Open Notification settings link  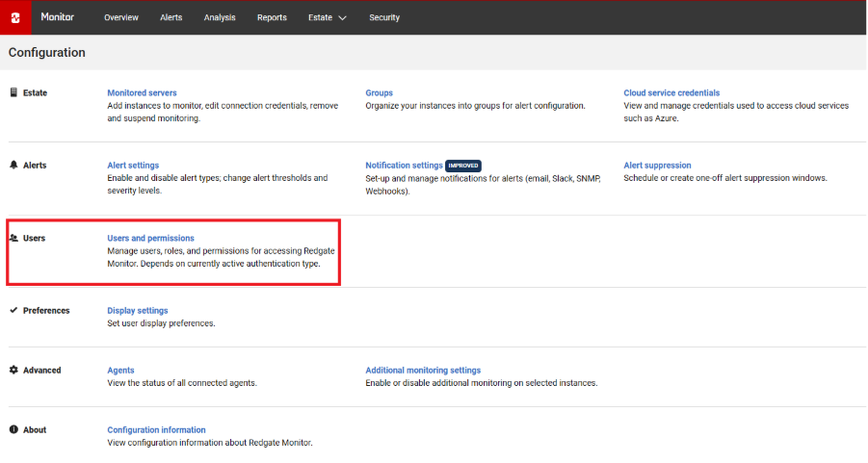click(404, 166)
